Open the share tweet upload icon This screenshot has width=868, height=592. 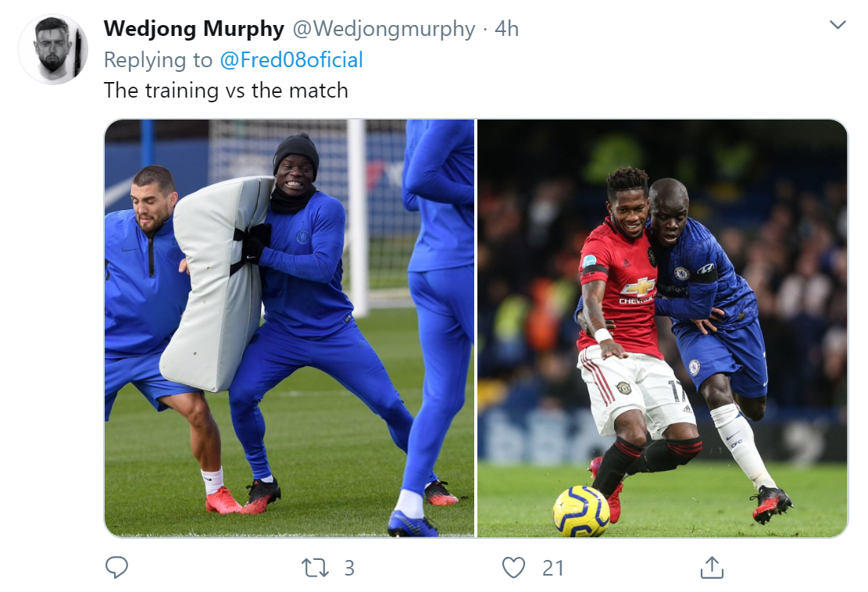coord(712,568)
